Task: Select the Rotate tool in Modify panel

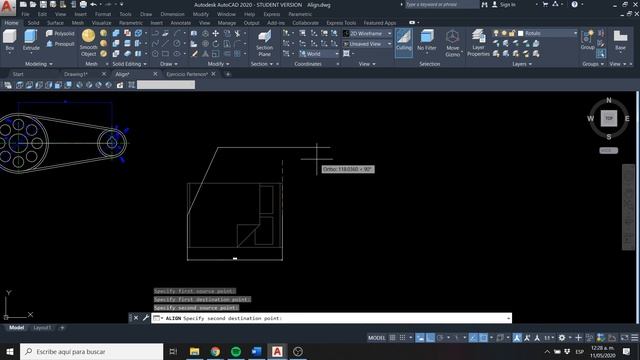Action: (x=216, y=44)
